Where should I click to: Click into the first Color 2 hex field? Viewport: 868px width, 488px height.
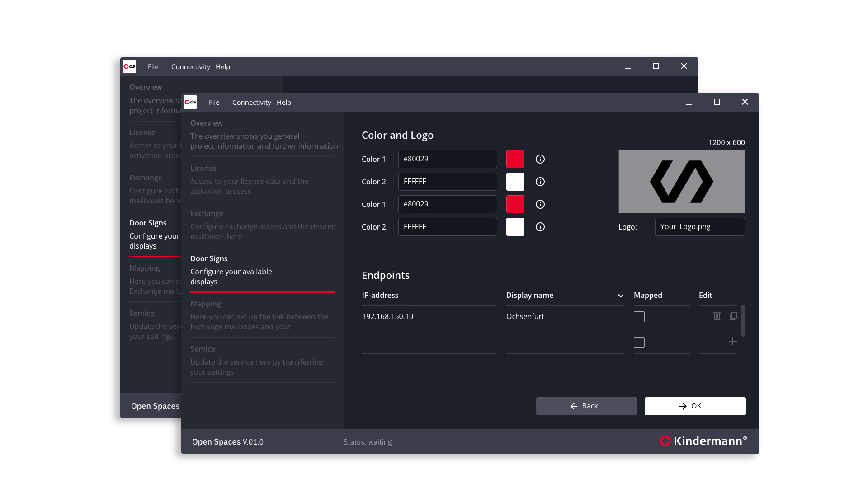447,182
